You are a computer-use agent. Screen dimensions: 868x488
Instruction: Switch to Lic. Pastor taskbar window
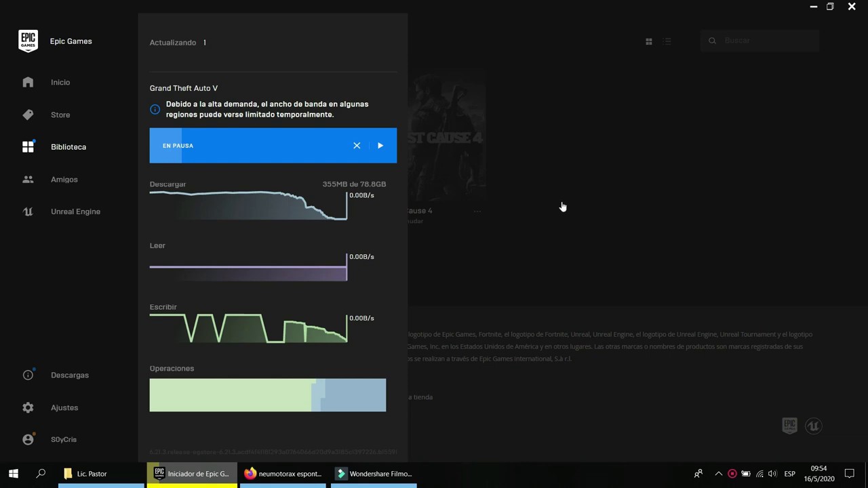101,474
